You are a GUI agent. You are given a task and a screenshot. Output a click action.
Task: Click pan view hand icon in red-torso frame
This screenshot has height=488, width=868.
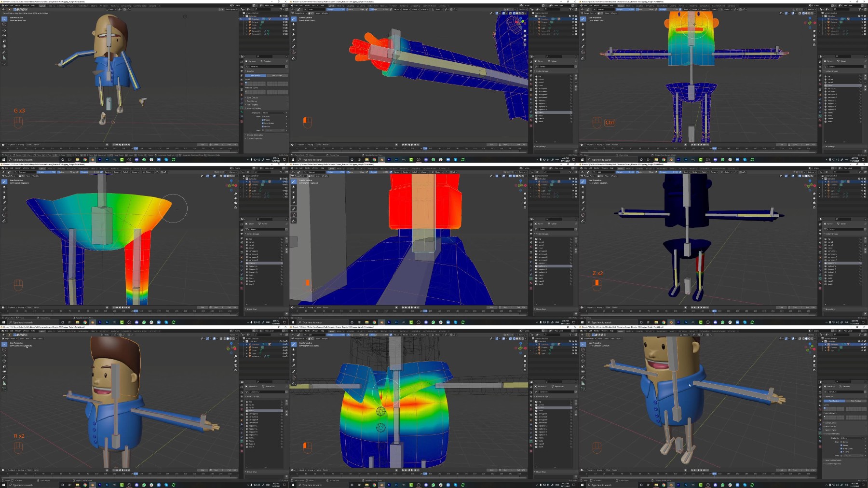tap(525, 198)
